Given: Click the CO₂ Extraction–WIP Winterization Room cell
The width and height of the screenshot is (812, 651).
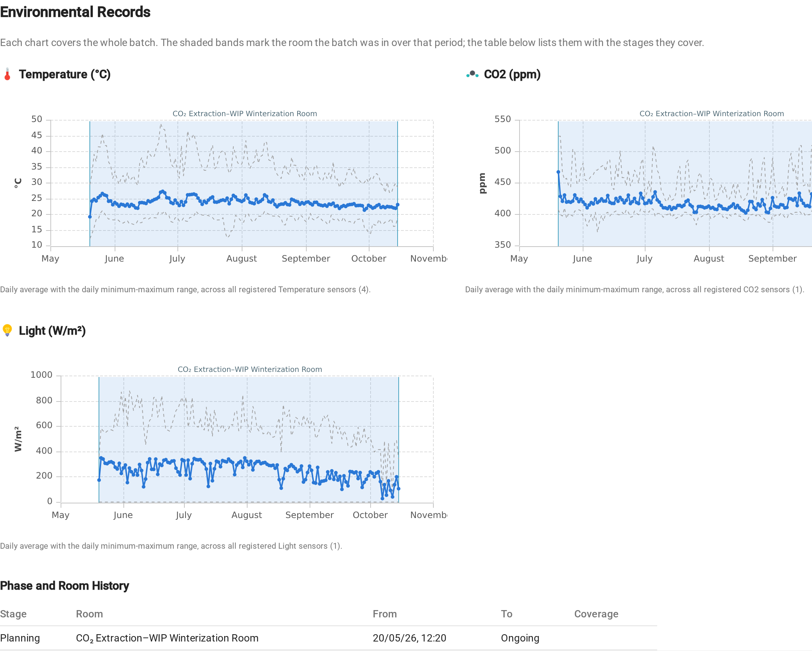Looking at the screenshot, I should tap(167, 638).
